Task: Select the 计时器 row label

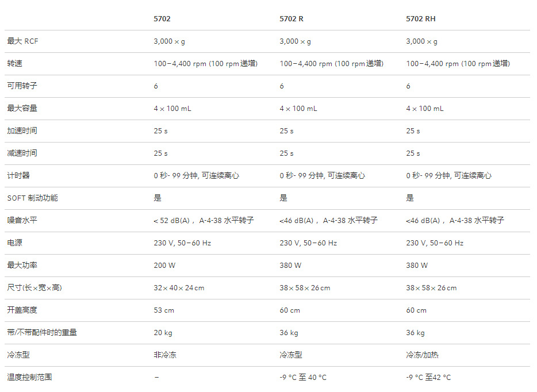Action: pyautogui.click(x=18, y=176)
